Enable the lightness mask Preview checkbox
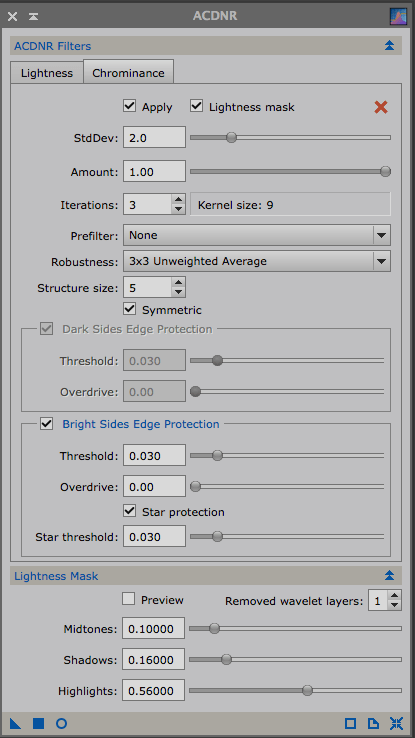 128,599
